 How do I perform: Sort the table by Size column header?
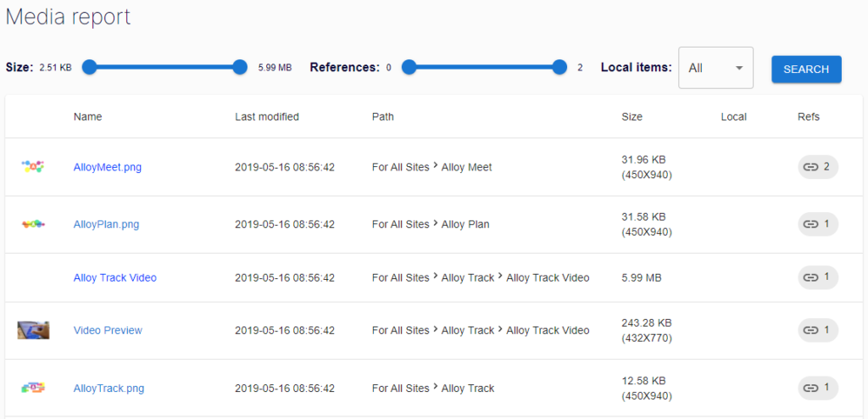point(632,117)
